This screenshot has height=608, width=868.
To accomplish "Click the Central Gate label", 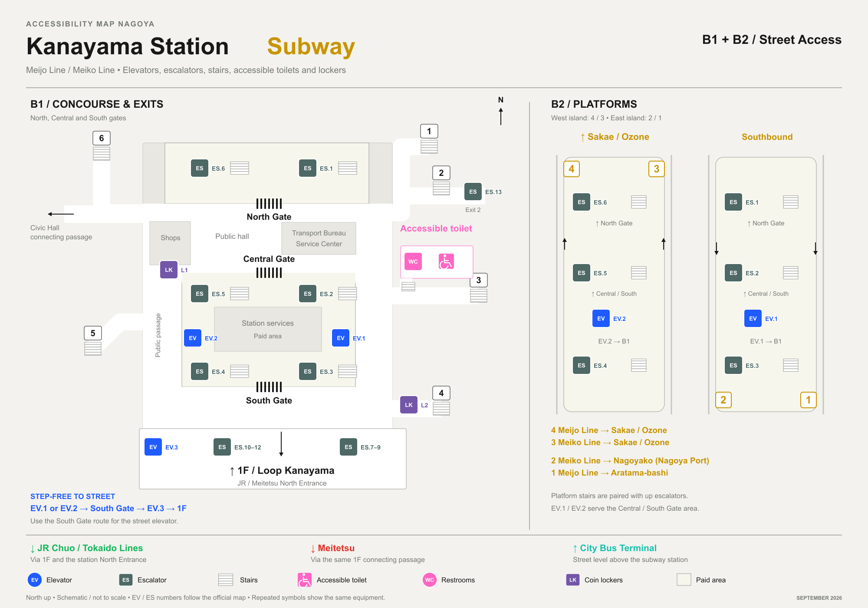I will 269,259.
